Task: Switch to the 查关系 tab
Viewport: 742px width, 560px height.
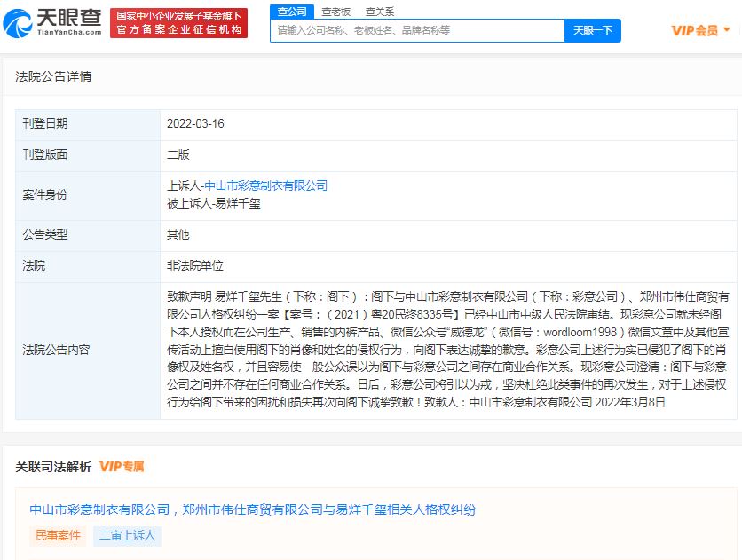Action: pos(382,11)
